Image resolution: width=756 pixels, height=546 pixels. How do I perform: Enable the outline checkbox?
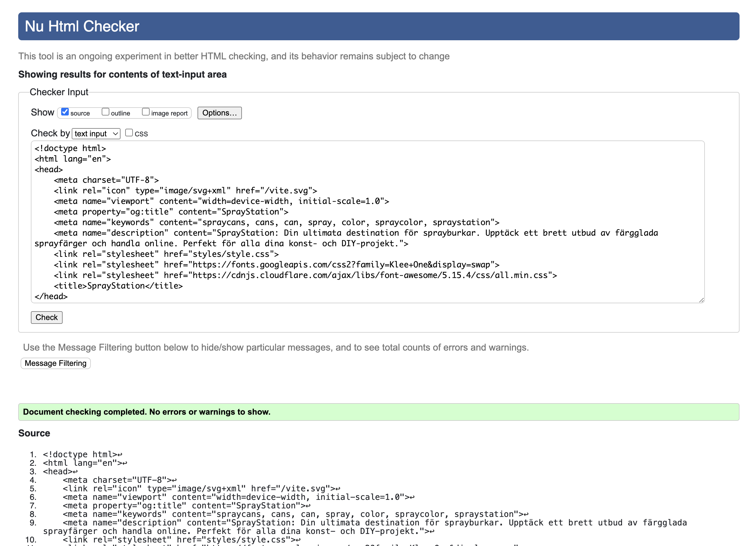pos(105,112)
